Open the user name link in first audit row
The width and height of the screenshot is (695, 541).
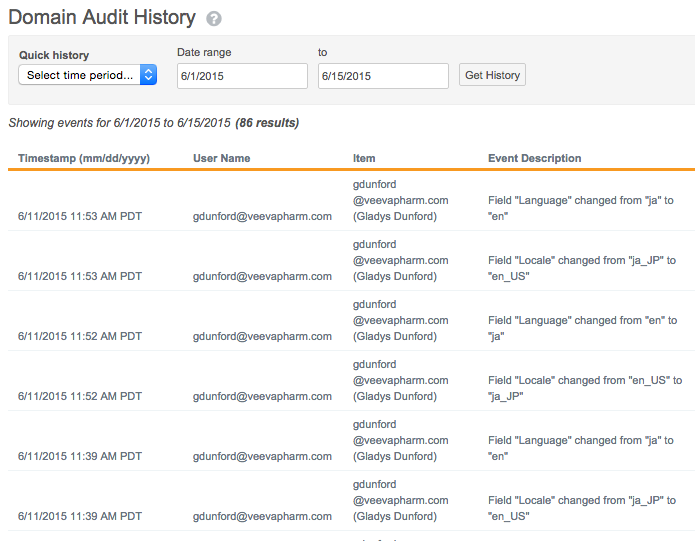coord(262,216)
